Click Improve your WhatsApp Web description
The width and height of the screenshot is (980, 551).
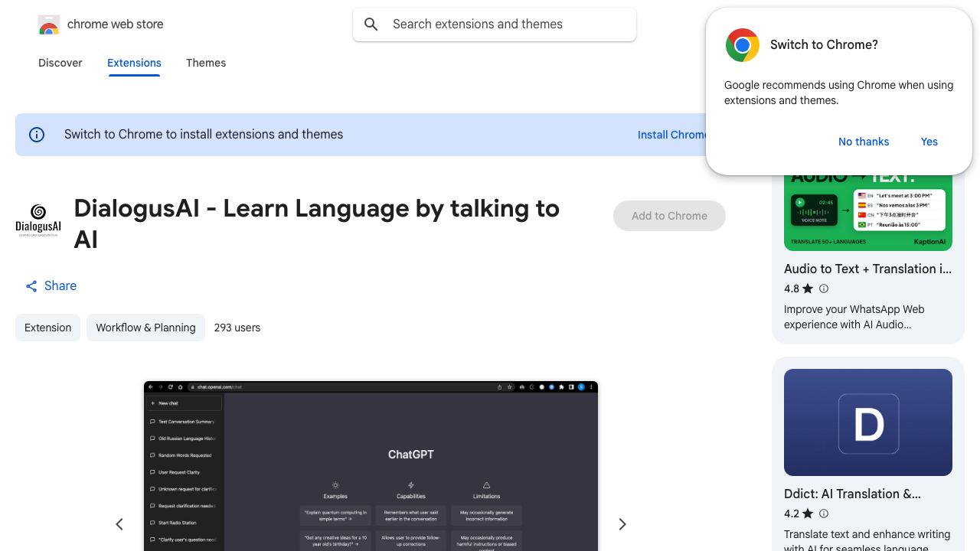click(x=854, y=317)
